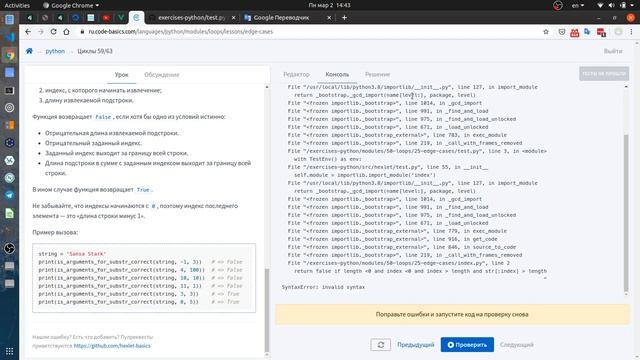Open OBS Studio from dock

[9, 248]
